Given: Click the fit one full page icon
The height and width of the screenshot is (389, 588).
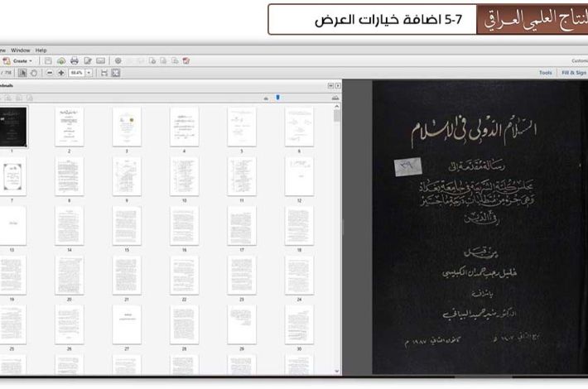Looking at the screenshot, I should coord(116,73).
